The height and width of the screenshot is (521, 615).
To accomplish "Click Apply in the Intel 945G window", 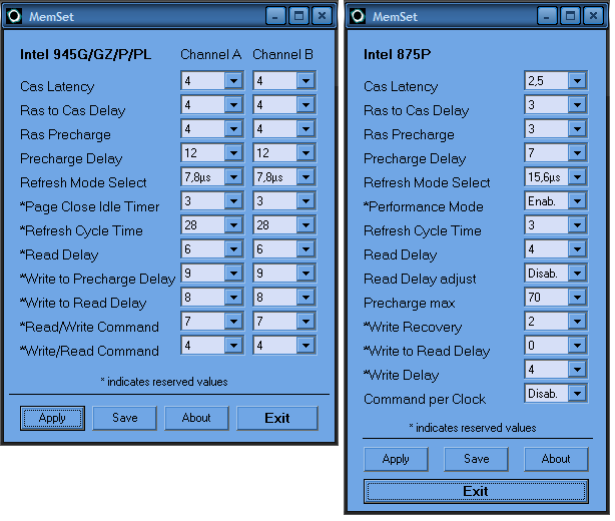I will pos(52,418).
